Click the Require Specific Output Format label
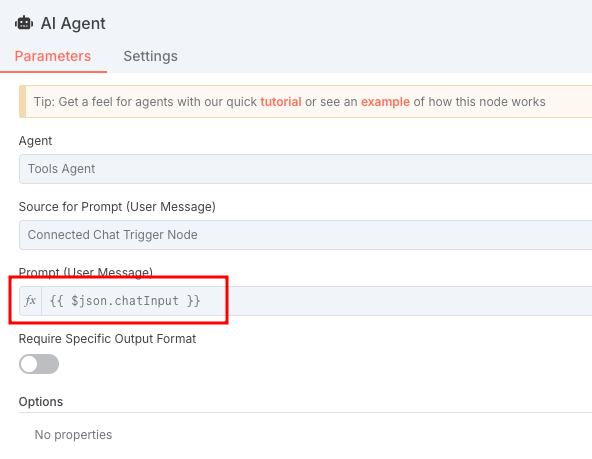 pos(107,339)
